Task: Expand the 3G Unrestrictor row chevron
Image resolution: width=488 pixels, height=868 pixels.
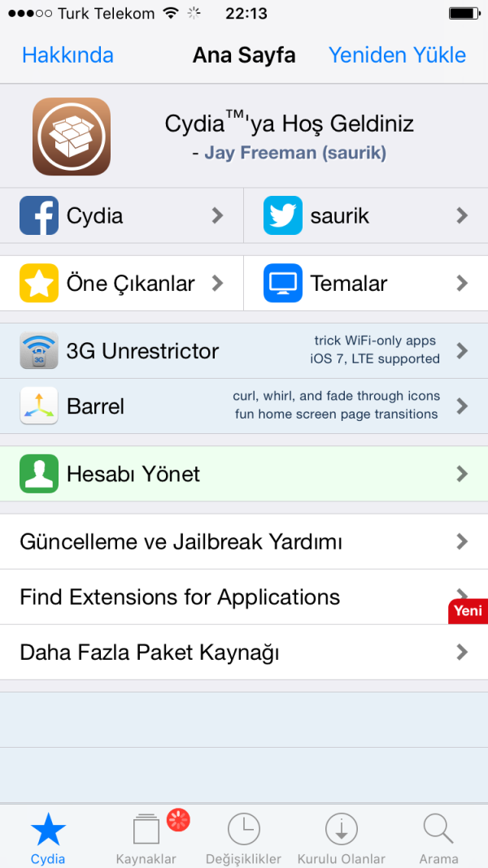Action: pos(462,351)
